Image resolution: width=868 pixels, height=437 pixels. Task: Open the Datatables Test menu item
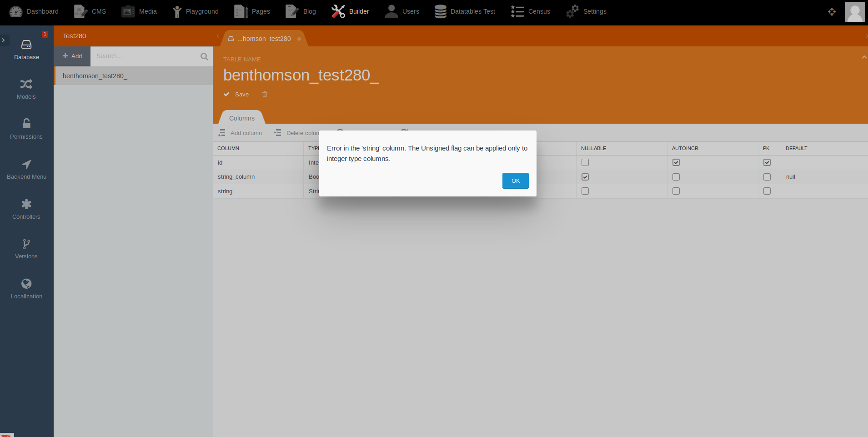tap(465, 11)
